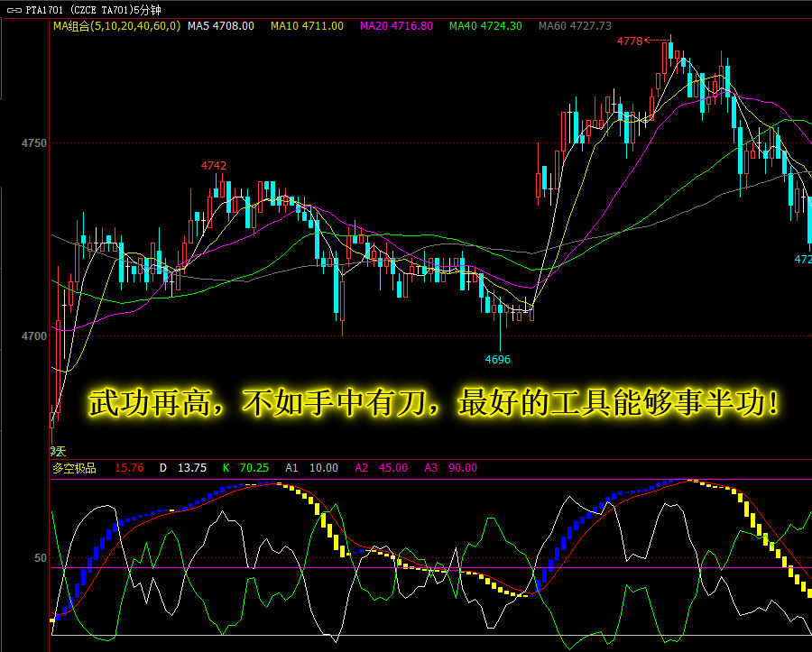Image resolution: width=812 pixels, height=652 pixels.
Task: Select the PTA1701 (CZCE TA701) 5分钟 title
Action: [x=93, y=10]
